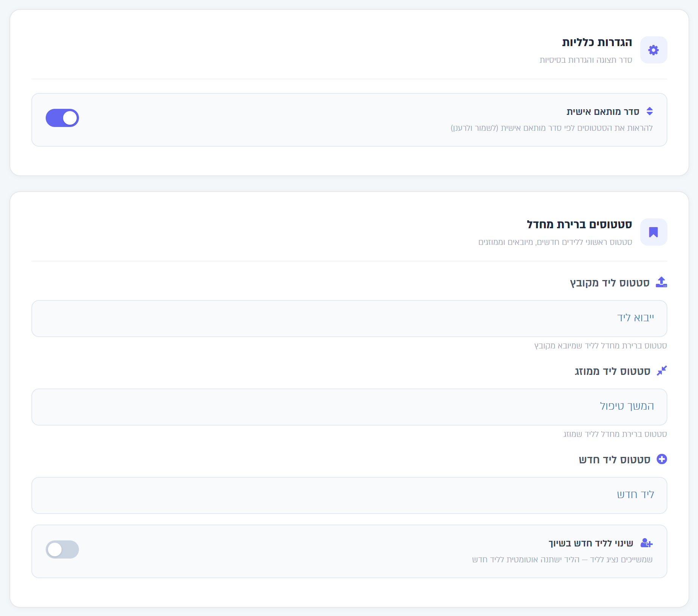Click the הגדרות כלליות section heading
Image resolution: width=698 pixels, height=616 pixels.
coord(597,42)
